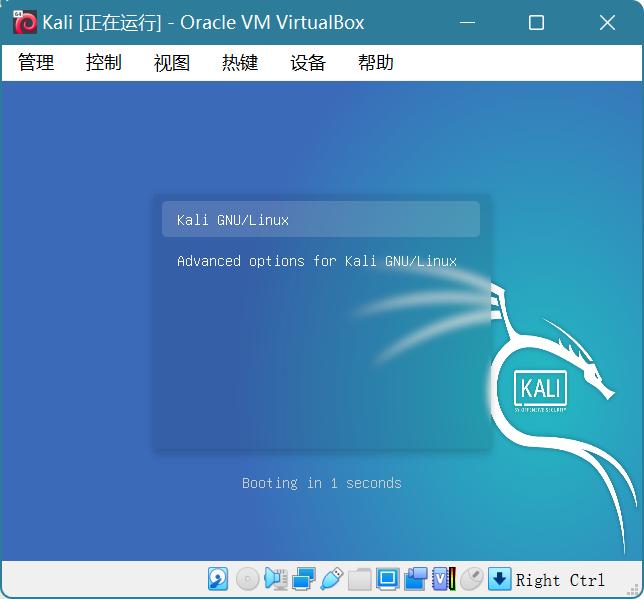The height and width of the screenshot is (599, 644).
Task: Open the audio status icon
Action: tap(276, 579)
